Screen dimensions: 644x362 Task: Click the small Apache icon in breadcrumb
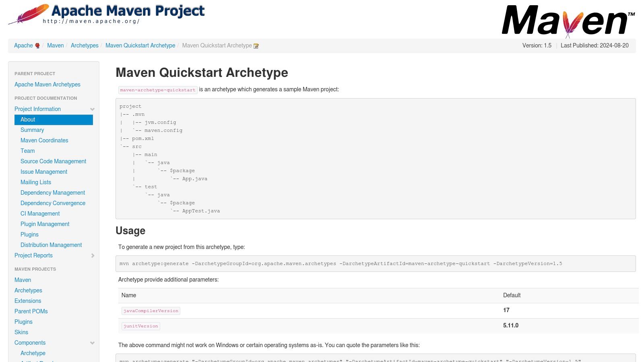coord(37,45)
